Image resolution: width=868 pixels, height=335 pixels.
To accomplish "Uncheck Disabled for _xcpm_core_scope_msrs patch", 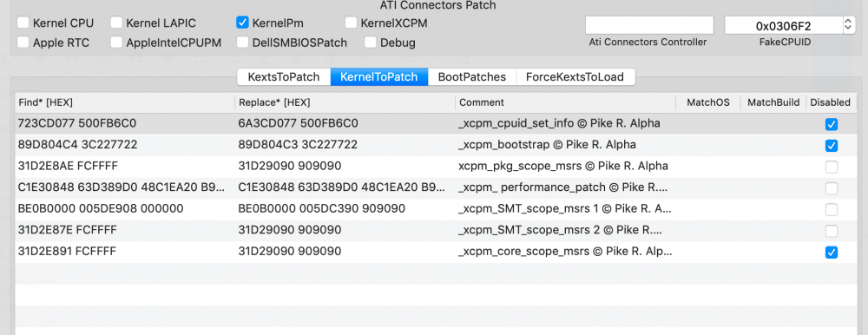I will pos(831,253).
